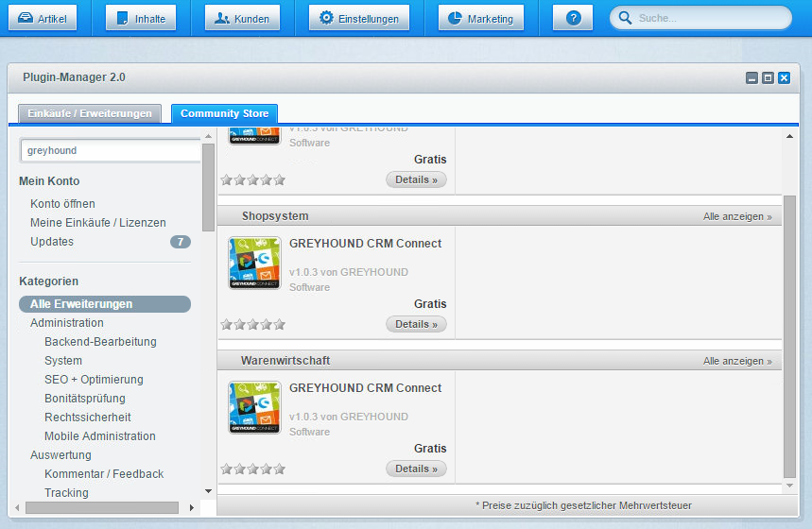812x529 pixels.
Task: Click sidebar scroll down arrow
Action: tap(208, 491)
